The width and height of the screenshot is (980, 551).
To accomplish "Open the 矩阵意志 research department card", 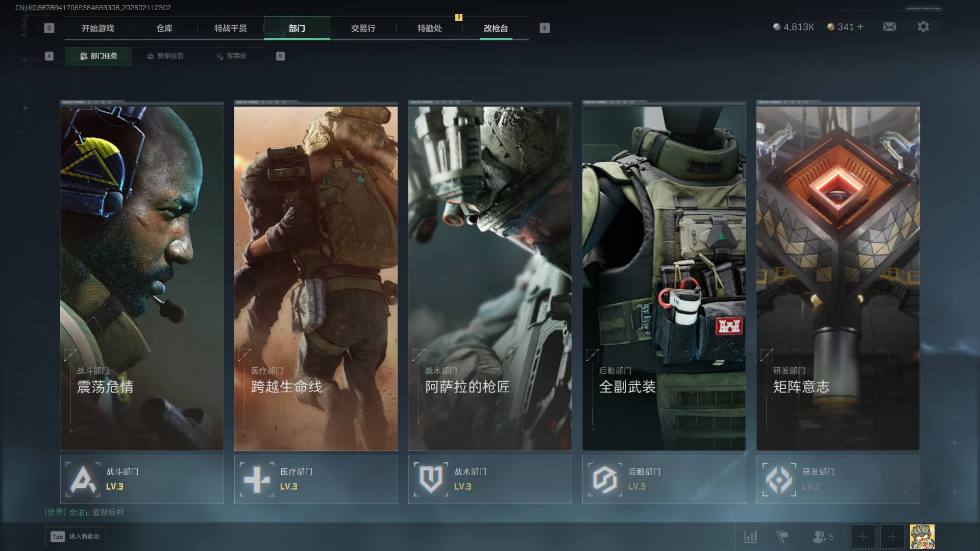I will coord(838,278).
